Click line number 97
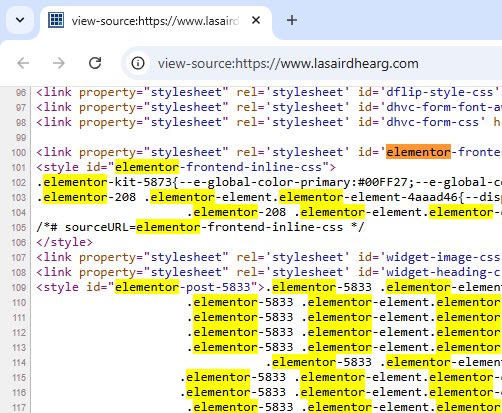 21,107
